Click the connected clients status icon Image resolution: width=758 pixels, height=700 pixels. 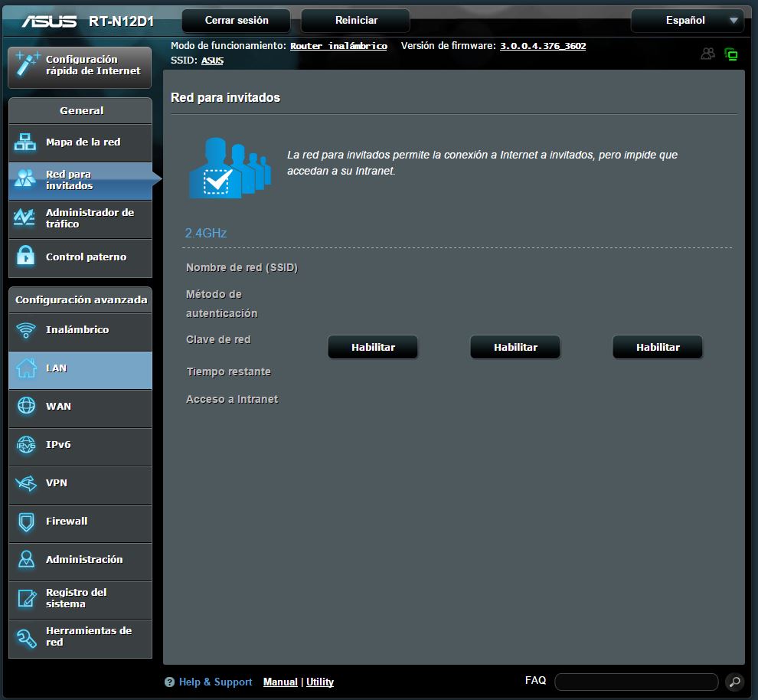point(708,54)
